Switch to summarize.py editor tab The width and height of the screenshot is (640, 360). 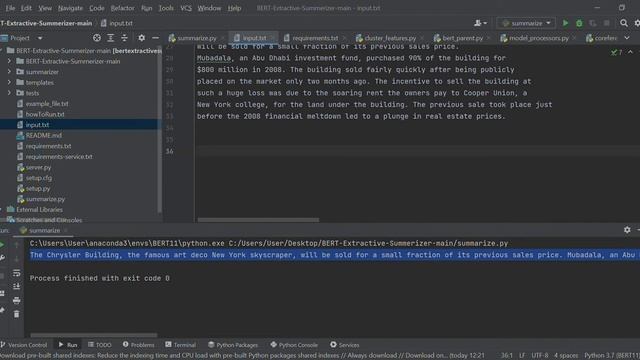197,38
